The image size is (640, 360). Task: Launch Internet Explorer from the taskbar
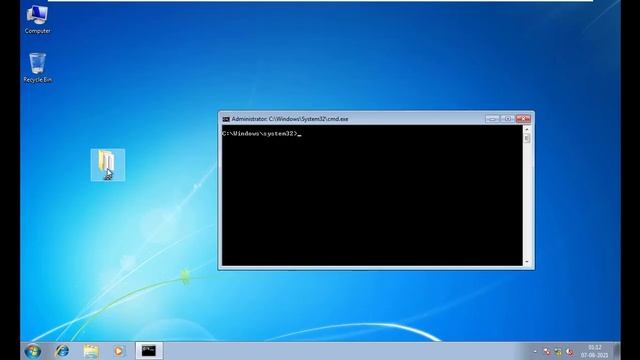[62, 351]
